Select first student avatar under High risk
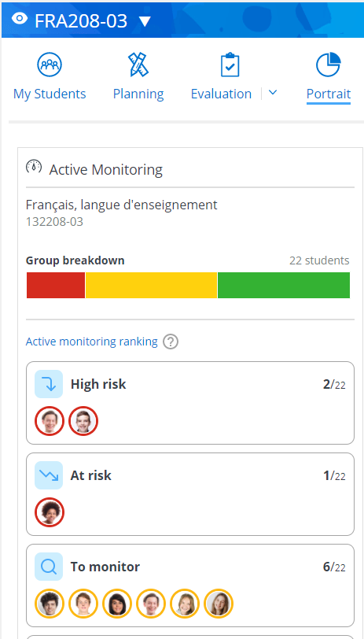This screenshot has width=364, height=639. (50, 421)
